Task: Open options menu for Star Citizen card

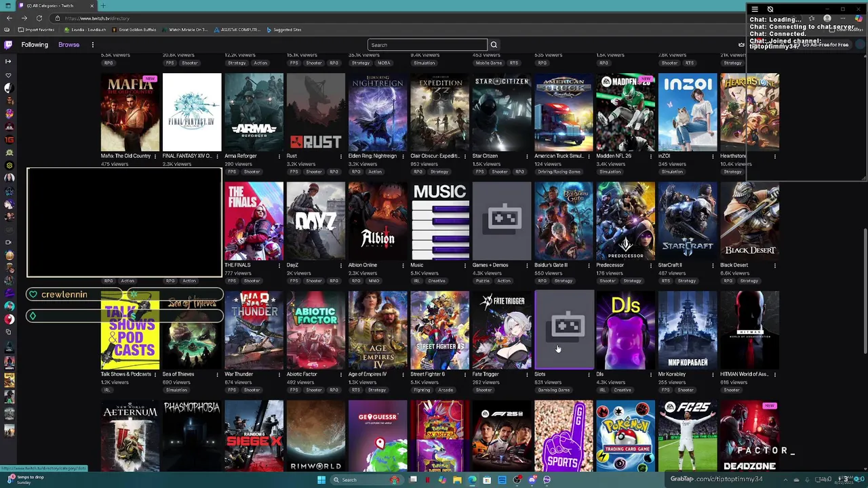Action: point(527,157)
